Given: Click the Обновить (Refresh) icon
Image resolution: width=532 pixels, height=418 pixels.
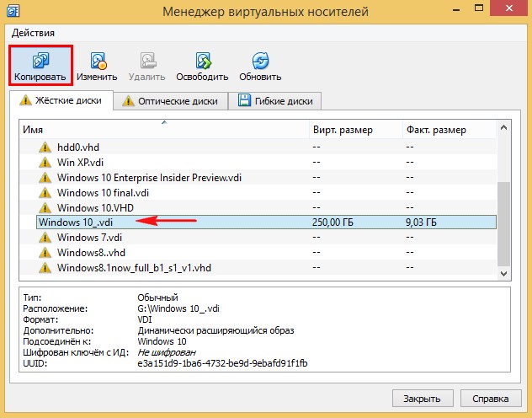Looking at the screenshot, I should pos(260,61).
